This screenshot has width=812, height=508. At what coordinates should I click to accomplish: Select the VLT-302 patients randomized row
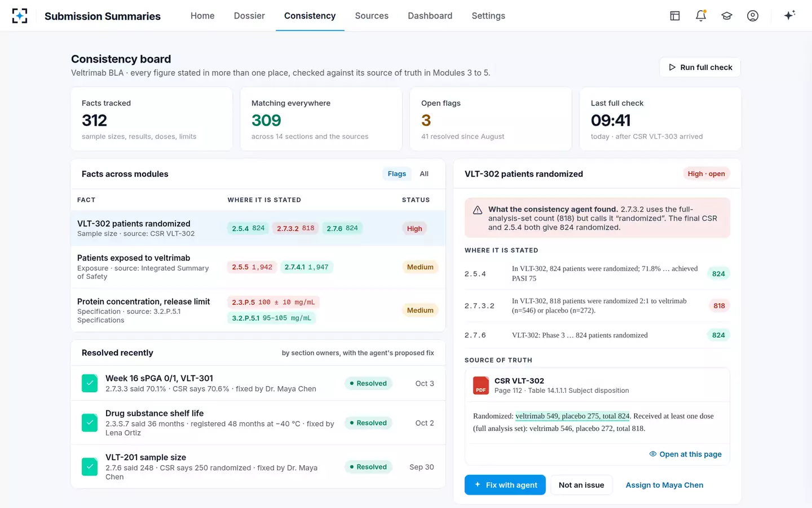258,228
